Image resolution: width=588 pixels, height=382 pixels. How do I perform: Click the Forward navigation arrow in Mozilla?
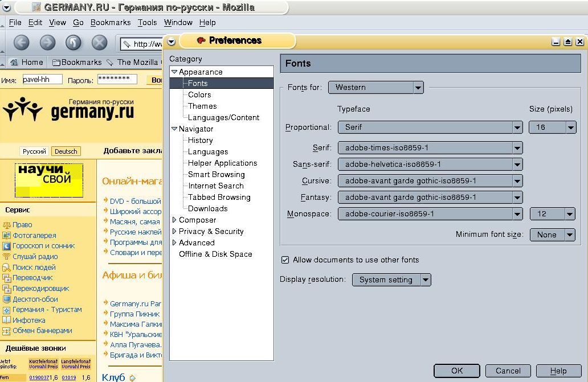tap(48, 43)
